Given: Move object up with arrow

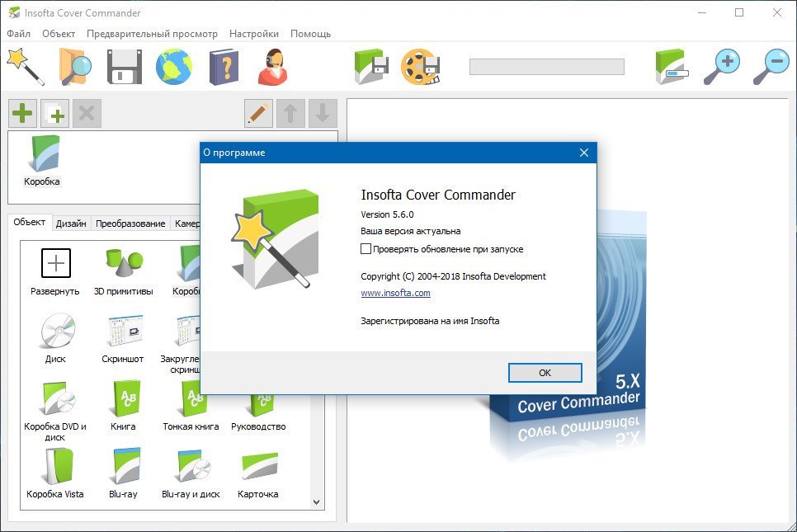Looking at the screenshot, I should [290, 113].
